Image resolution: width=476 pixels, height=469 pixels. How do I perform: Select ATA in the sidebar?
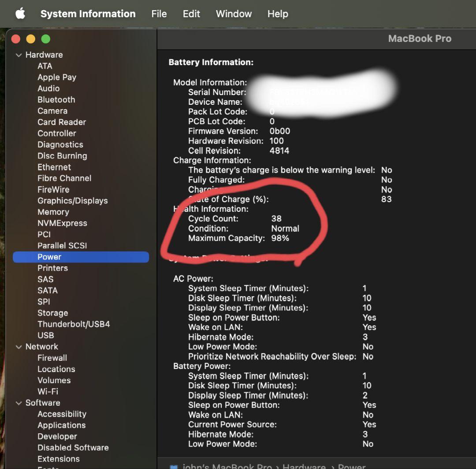[x=45, y=66]
